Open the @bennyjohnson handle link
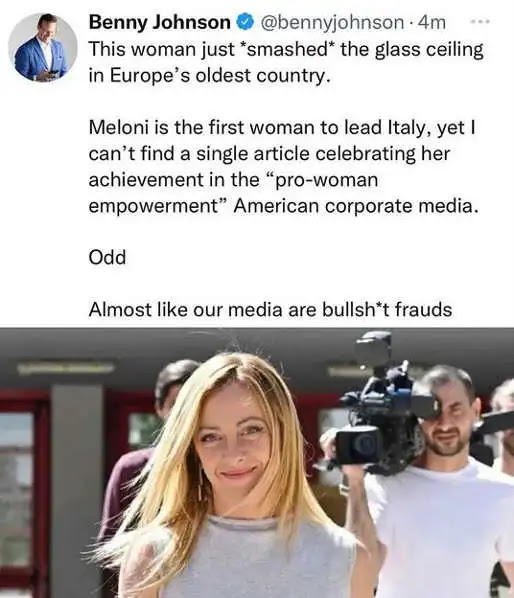Image resolution: width=514 pixels, height=598 pixels. 332,23
